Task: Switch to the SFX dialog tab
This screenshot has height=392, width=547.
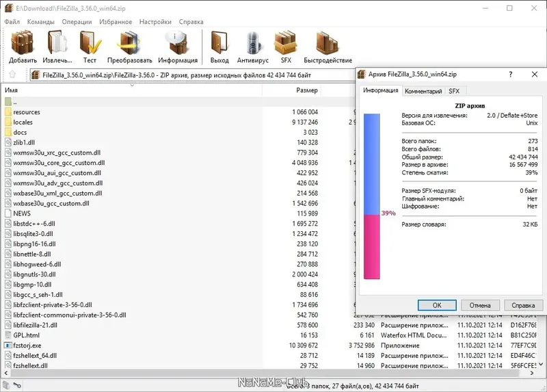Action: pos(454,91)
